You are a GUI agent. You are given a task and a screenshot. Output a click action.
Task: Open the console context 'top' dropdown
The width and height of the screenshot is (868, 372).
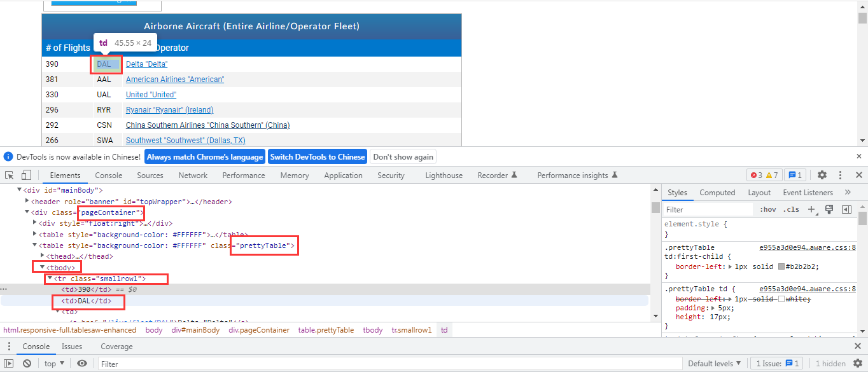pyautogui.click(x=54, y=364)
